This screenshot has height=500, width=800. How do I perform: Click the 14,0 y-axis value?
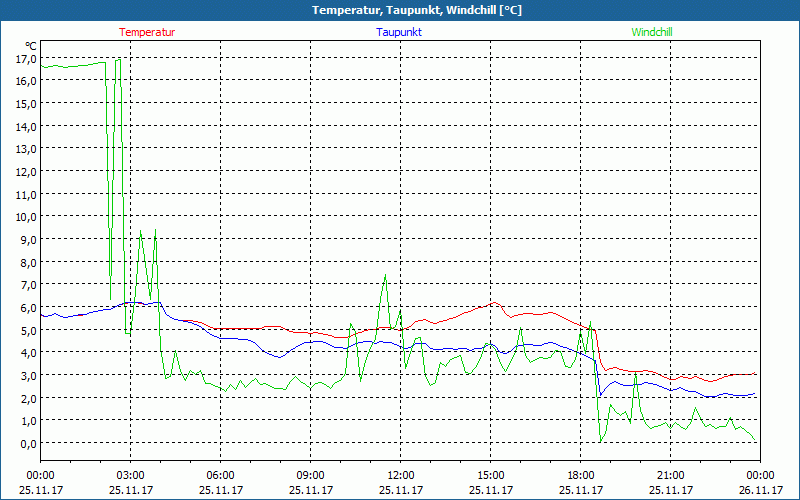(x=27, y=127)
